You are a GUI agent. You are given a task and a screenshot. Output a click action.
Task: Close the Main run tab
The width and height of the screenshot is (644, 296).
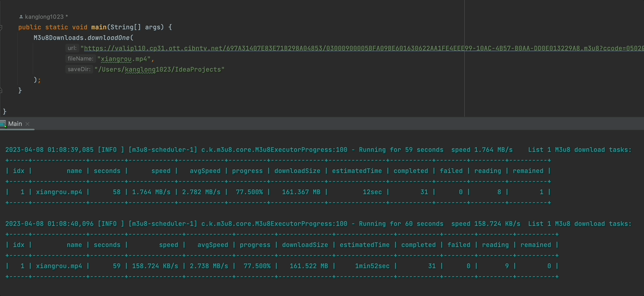point(27,124)
